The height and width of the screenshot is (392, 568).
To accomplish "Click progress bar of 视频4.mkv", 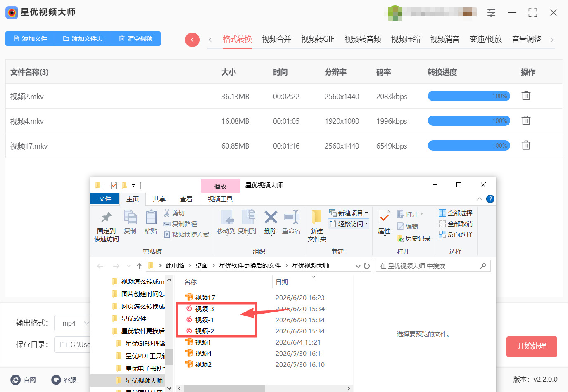I will (x=469, y=121).
